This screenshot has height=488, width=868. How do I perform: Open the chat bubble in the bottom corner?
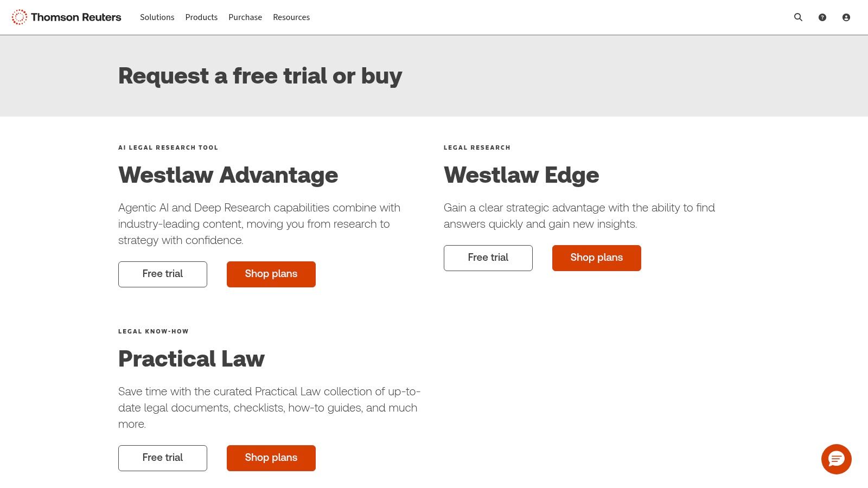coord(837,459)
